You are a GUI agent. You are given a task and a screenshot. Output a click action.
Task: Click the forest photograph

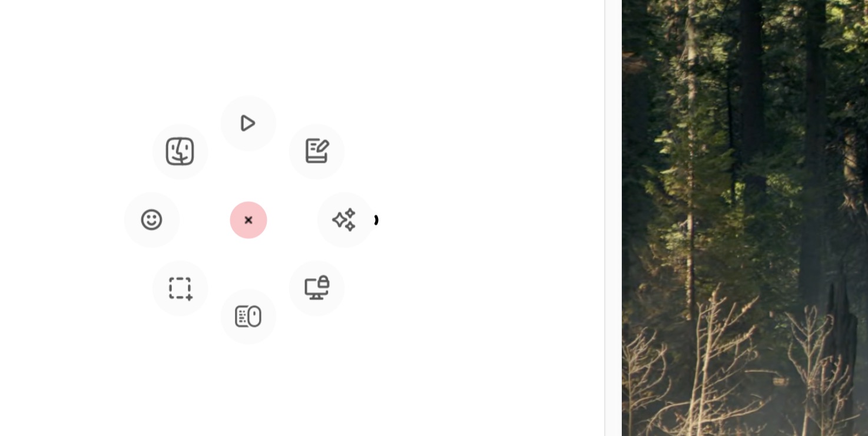(745, 218)
